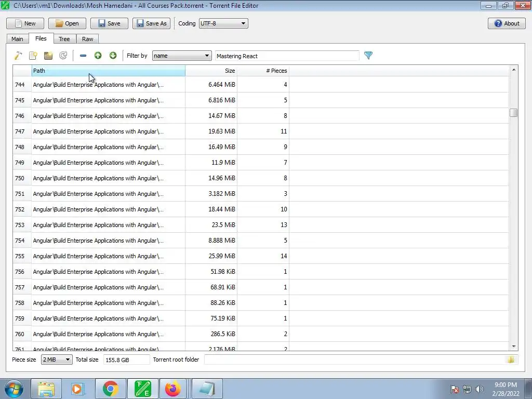This screenshot has height=399, width=532.
Task: Click the remove file minus icon
Action: [83, 56]
